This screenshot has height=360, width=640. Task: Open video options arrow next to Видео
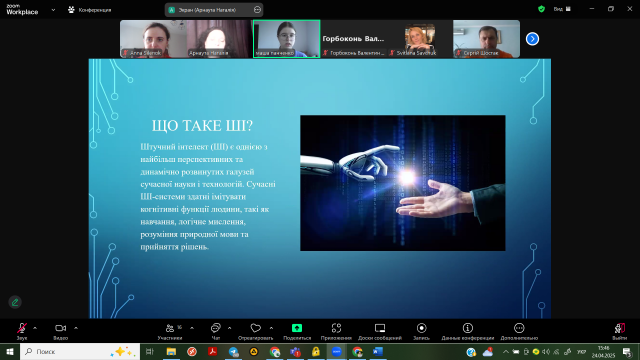point(76,328)
